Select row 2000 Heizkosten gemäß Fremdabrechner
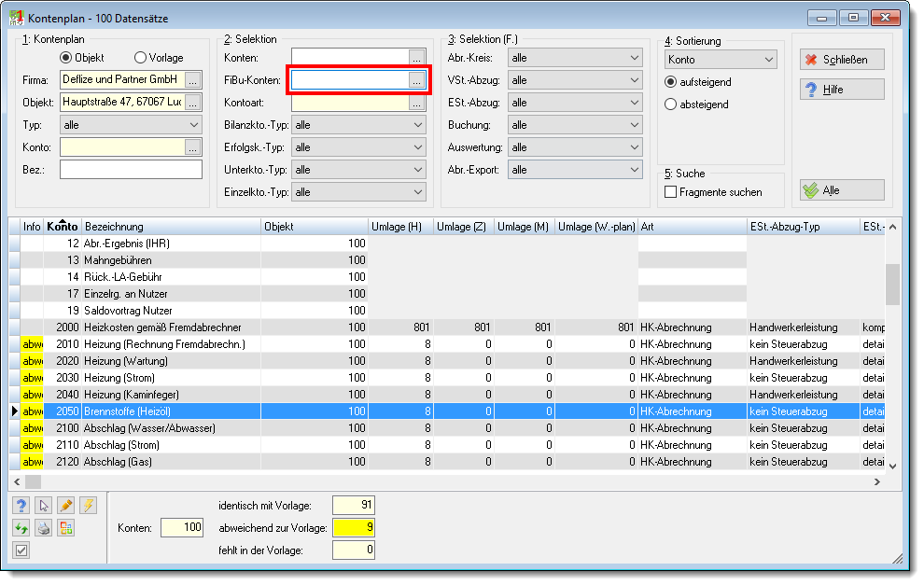The width and height of the screenshot is (924, 585). point(447,327)
